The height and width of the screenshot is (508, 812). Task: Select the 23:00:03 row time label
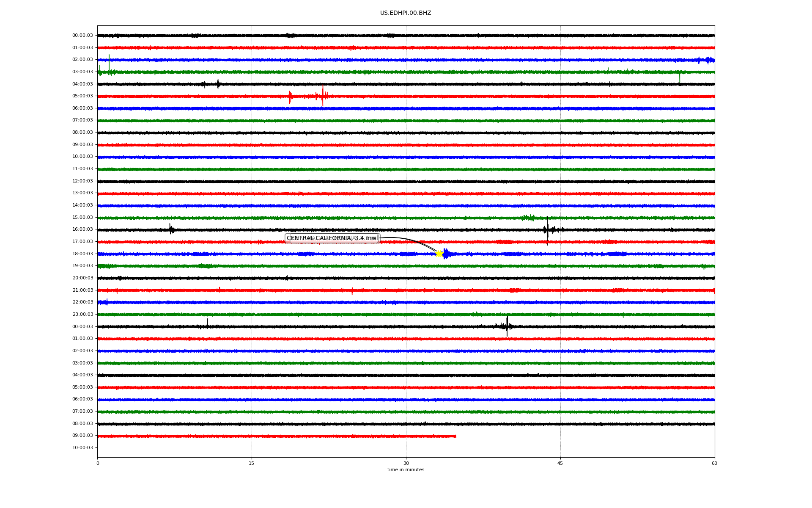82,315
